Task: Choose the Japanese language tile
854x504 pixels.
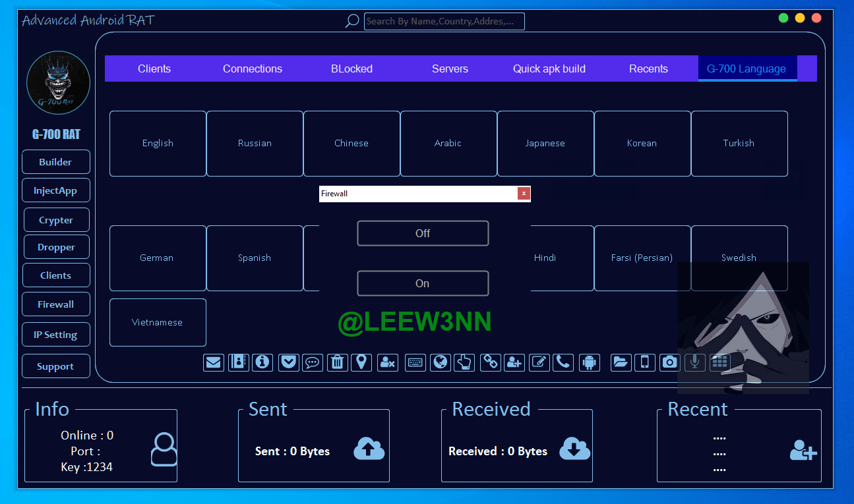Action: pos(545,144)
